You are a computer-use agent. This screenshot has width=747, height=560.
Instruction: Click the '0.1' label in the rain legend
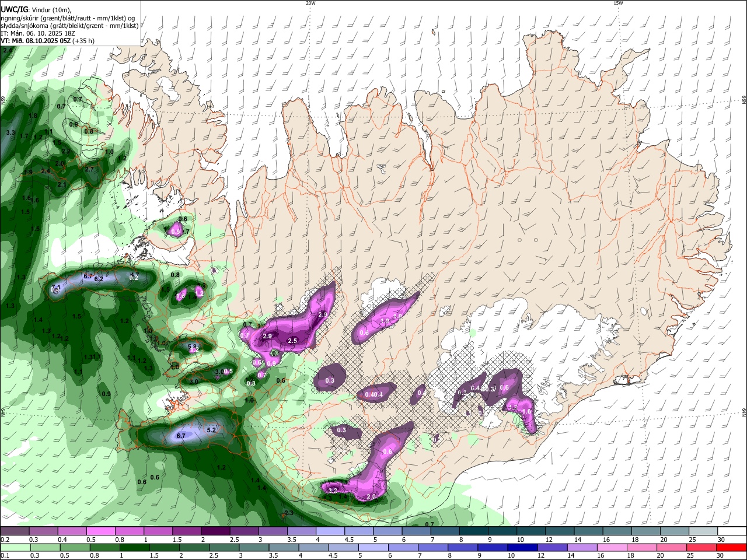pyautogui.click(x=4, y=556)
